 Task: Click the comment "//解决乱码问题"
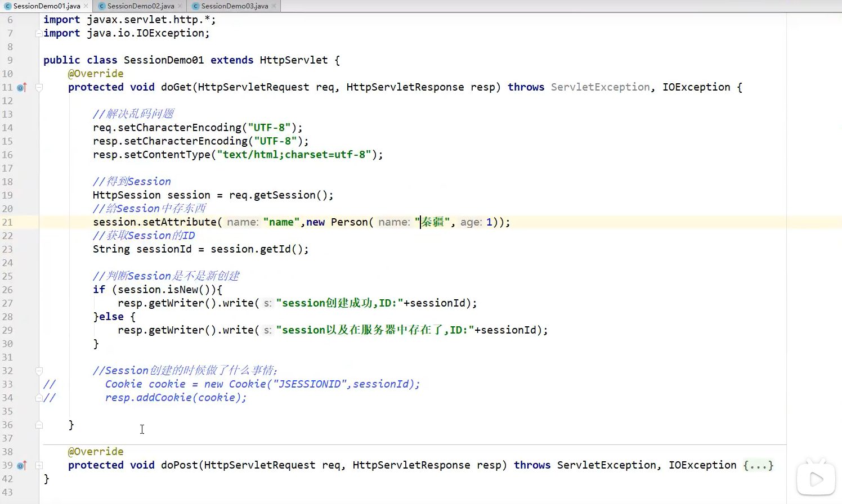pyautogui.click(x=133, y=114)
